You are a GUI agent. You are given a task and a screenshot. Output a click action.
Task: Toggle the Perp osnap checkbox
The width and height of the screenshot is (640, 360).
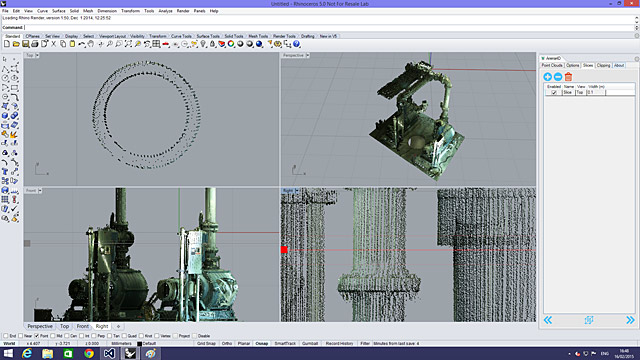93,336
